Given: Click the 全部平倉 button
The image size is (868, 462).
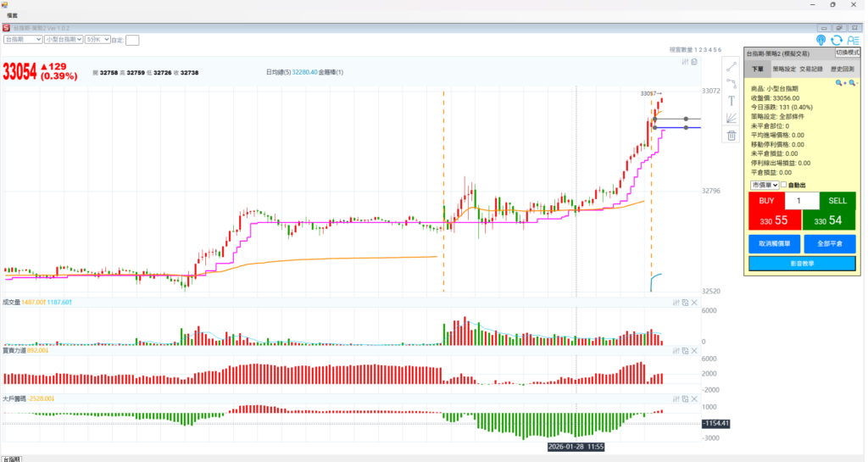Looking at the screenshot, I should click(829, 243).
